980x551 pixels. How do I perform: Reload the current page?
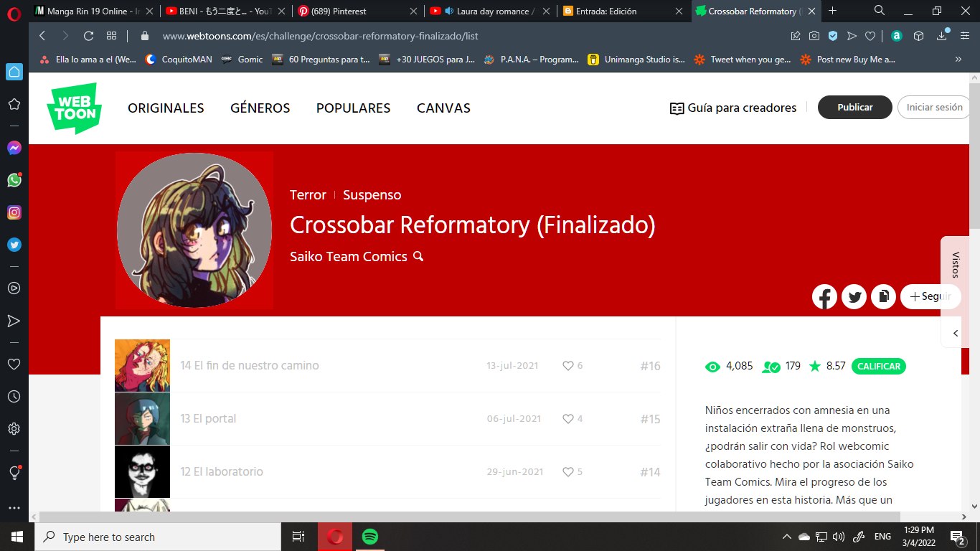point(89,36)
